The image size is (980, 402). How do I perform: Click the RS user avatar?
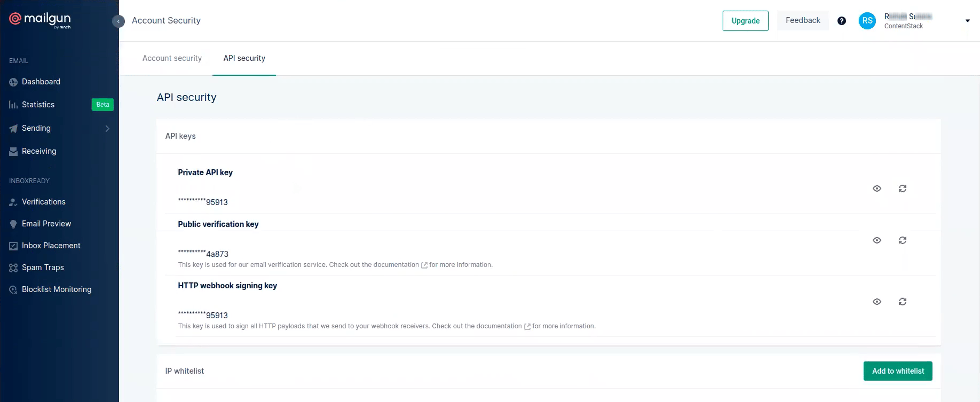(867, 20)
